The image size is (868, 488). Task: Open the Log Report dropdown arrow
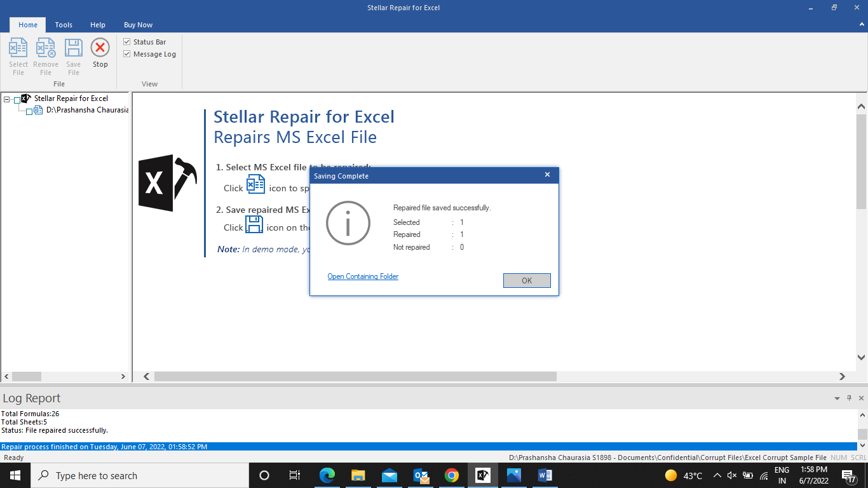coord(837,398)
